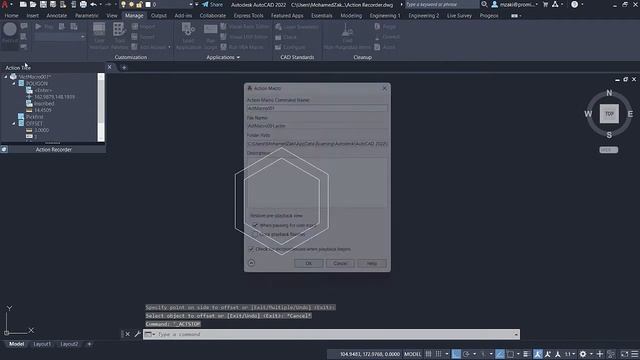Click the layer lock icon in toolbar
This screenshot has width=640, height=360.
click(140, 4)
